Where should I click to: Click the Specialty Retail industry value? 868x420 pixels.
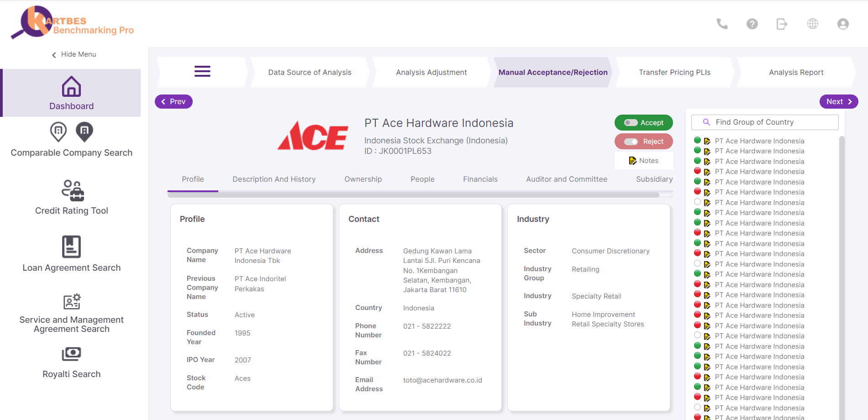596,296
